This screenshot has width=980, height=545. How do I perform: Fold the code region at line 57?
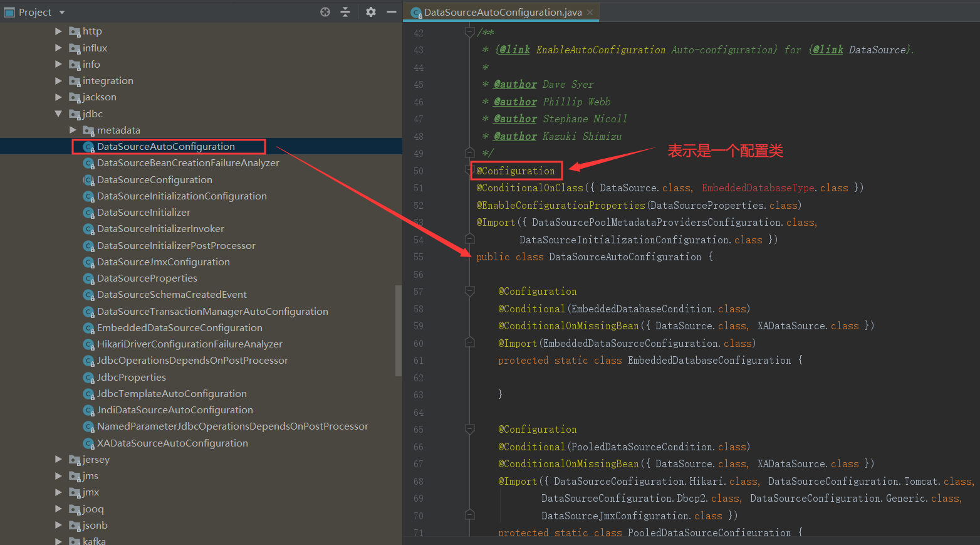[469, 290]
